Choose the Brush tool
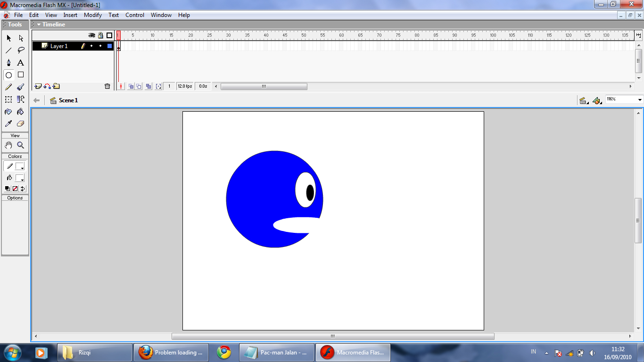Screen dimensions: 644x362 (x=21, y=87)
